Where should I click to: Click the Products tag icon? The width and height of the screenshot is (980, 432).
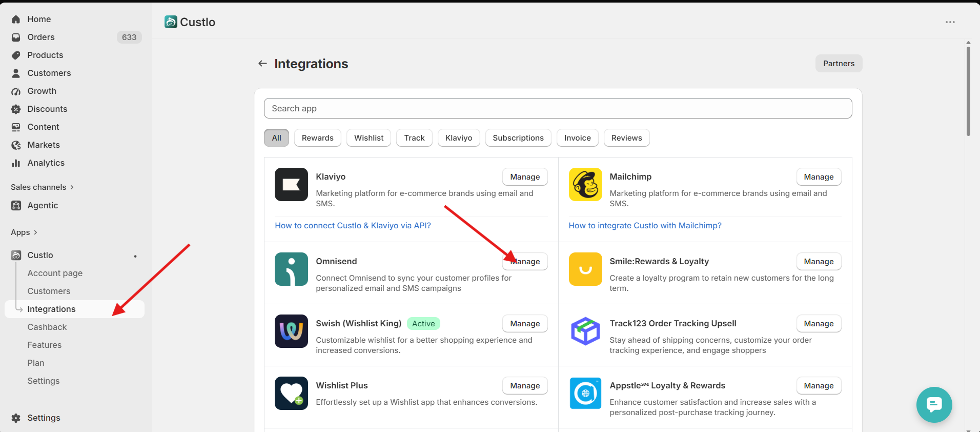coord(16,55)
